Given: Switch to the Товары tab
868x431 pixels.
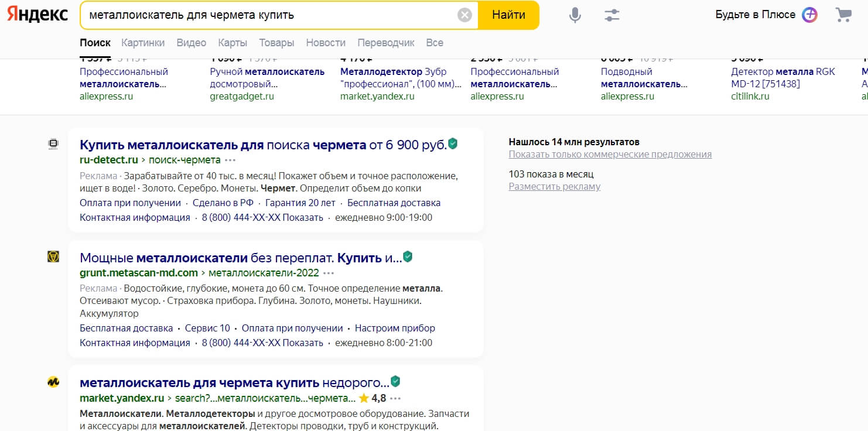Looking at the screenshot, I should tap(276, 43).
